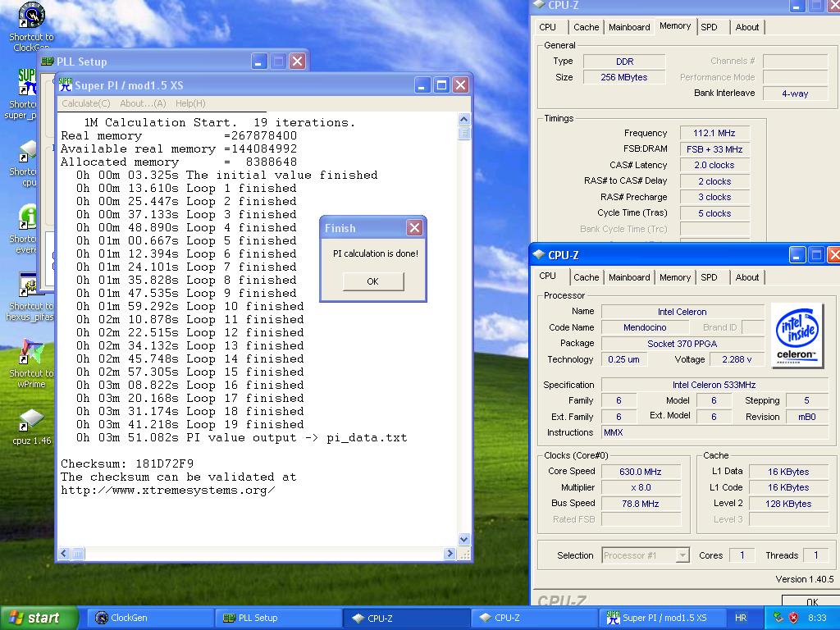840x630 pixels.
Task: Click the xtremesystems.org URL text
Action: point(167,491)
